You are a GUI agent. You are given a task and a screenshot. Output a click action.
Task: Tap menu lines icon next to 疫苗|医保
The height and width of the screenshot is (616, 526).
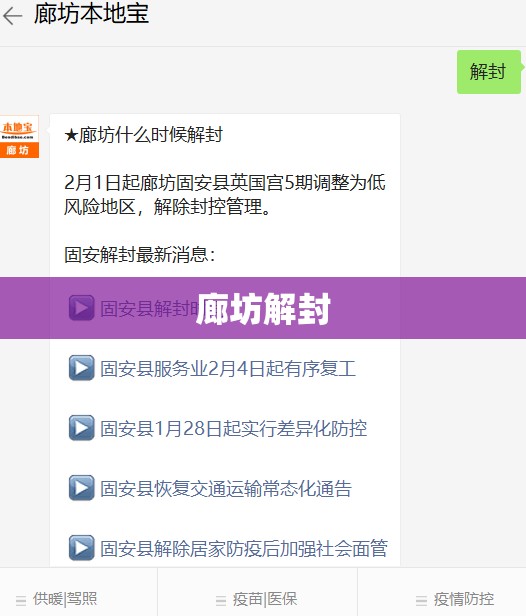(221, 600)
